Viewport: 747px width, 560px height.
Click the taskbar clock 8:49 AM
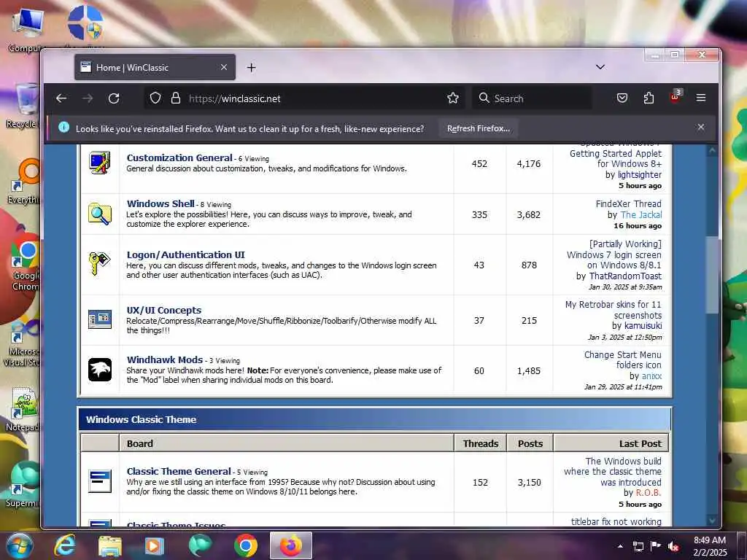tap(710, 546)
